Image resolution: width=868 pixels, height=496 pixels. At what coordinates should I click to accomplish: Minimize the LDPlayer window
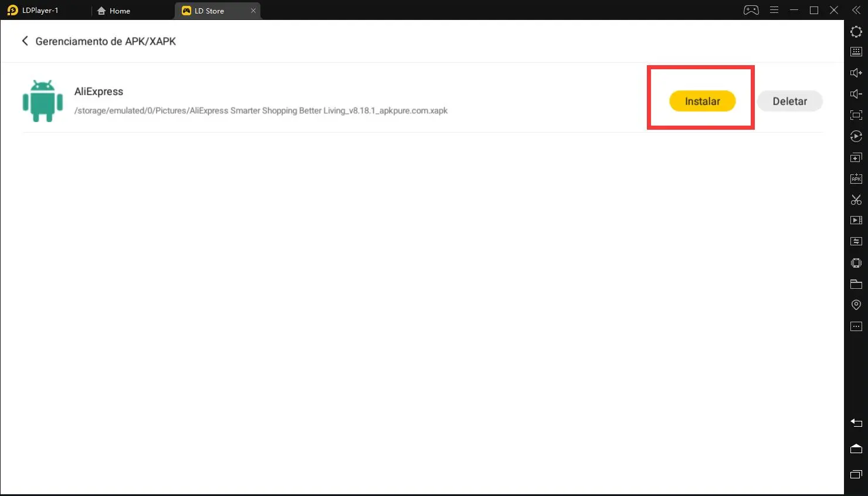point(794,10)
